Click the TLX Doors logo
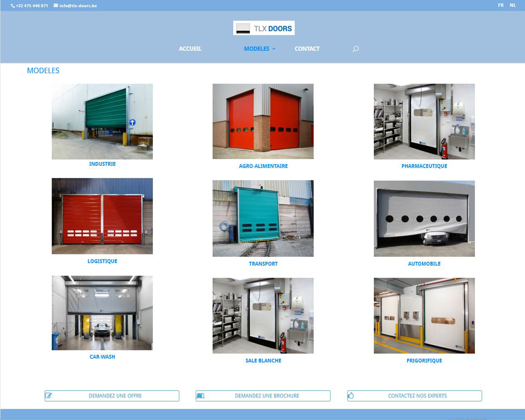525x420 pixels. 264,28
